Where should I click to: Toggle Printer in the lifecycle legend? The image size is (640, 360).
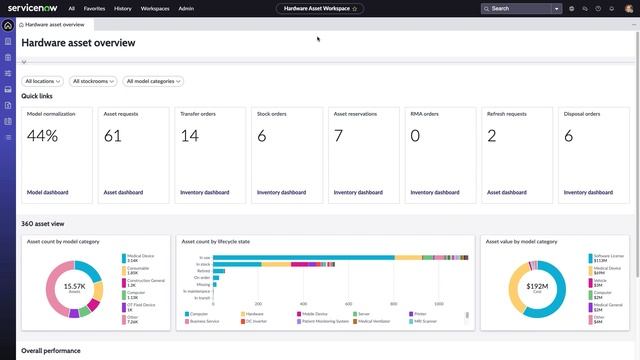point(418,314)
